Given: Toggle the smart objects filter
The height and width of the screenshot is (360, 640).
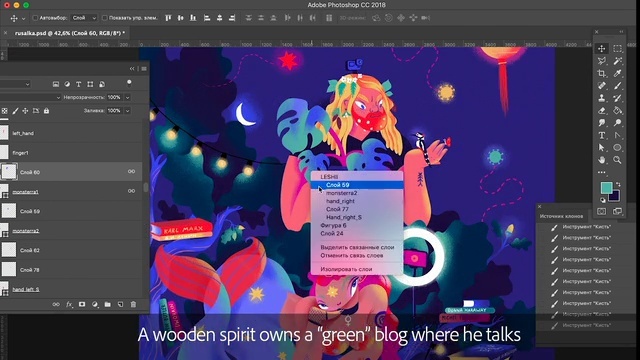Looking at the screenshot, I should [102, 84].
